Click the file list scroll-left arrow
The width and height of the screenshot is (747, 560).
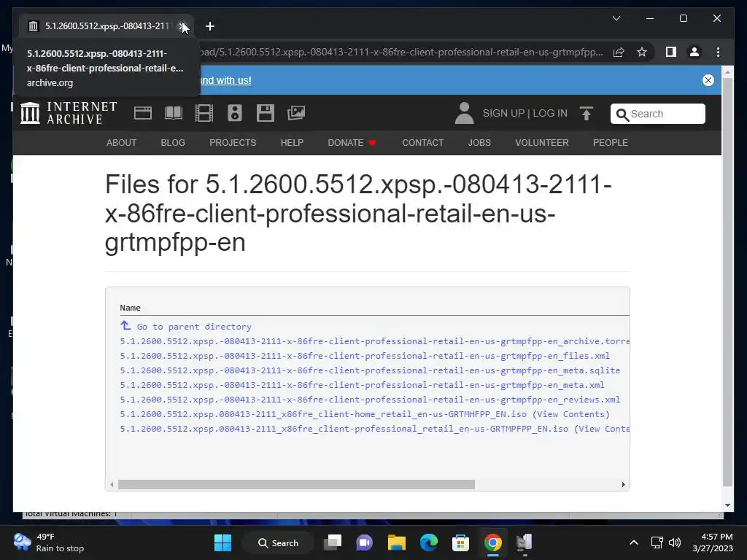112,484
